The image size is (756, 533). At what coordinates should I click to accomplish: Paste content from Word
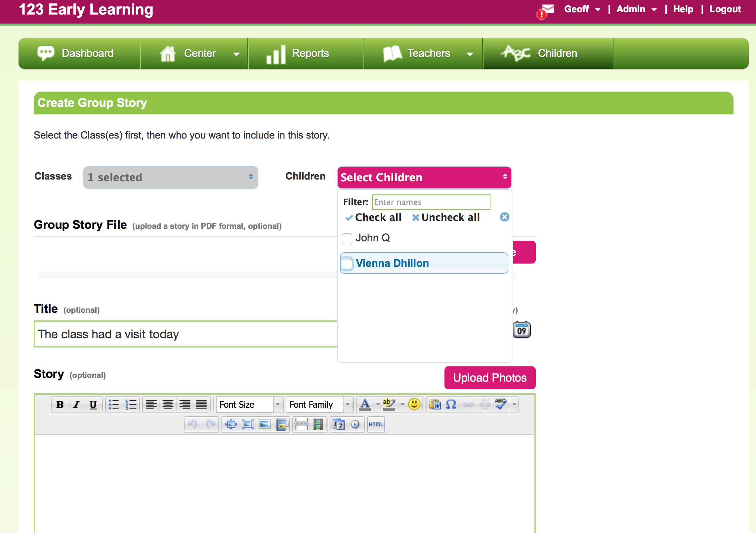(x=435, y=404)
